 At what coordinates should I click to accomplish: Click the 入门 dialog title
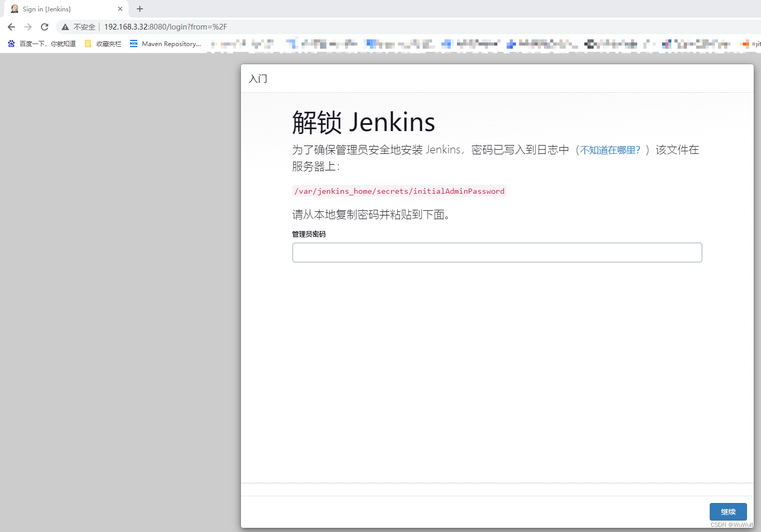point(258,79)
